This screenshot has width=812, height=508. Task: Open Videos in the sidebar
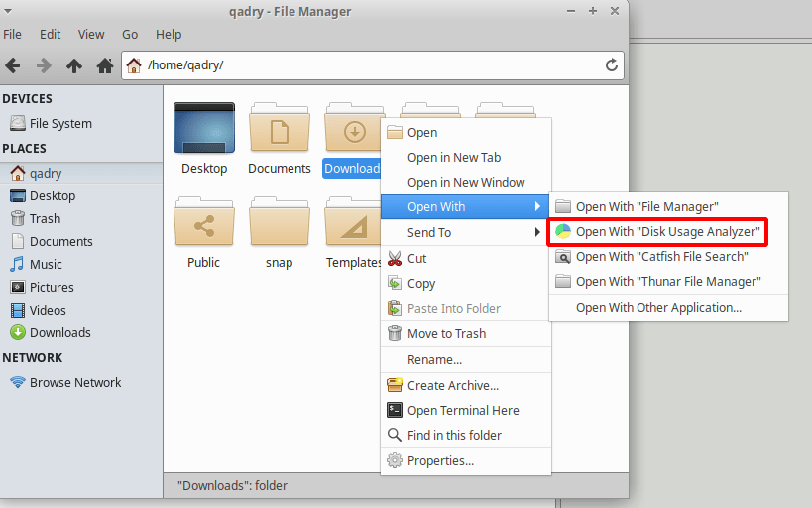pyautogui.click(x=81, y=310)
